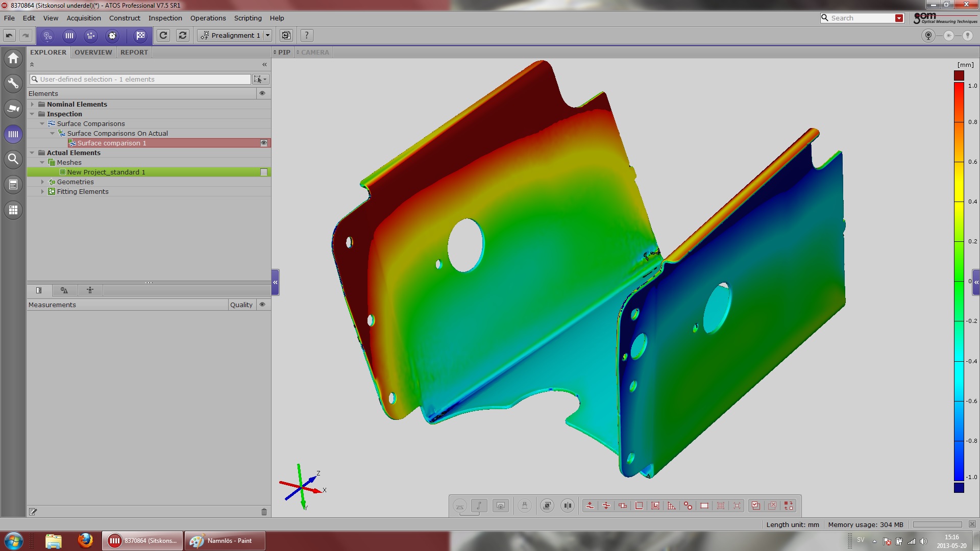Image resolution: width=980 pixels, height=551 pixels.
Task: Open the camera digitize sidebar button
Action: coord(13,108)
